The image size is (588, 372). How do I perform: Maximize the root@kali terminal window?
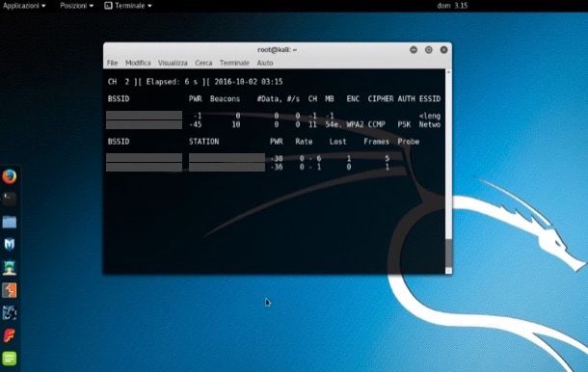coord(429,50)
